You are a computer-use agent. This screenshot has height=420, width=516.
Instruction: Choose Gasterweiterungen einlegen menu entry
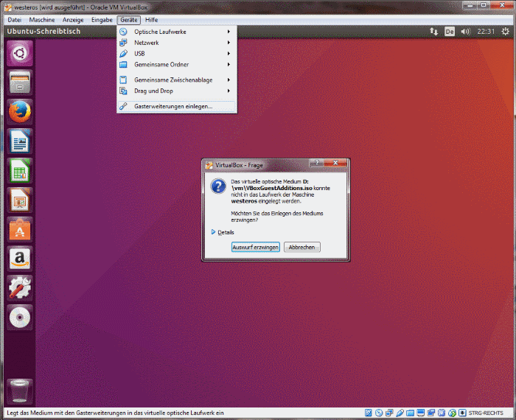coord(177,106)
